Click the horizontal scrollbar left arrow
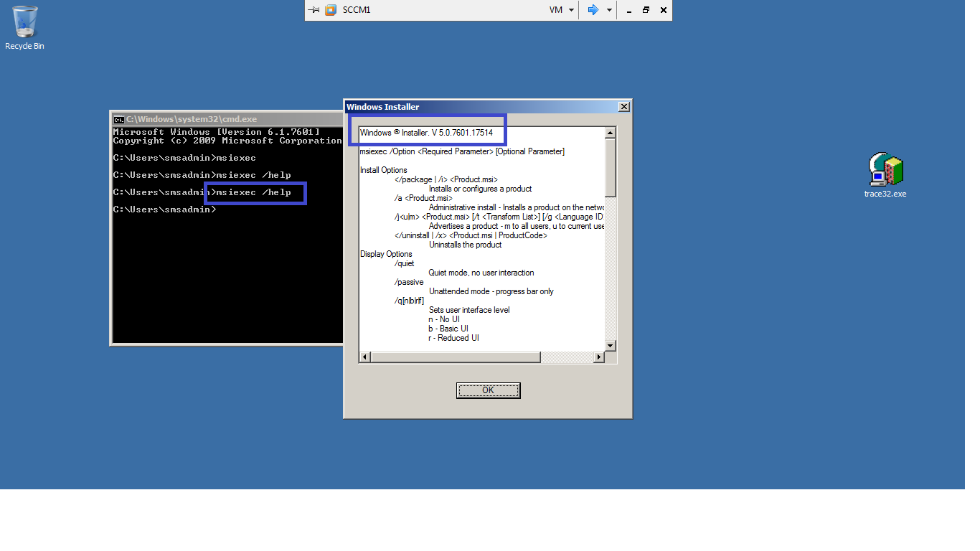The height and width of the screenshot is (551, 980). coord(364,357)
